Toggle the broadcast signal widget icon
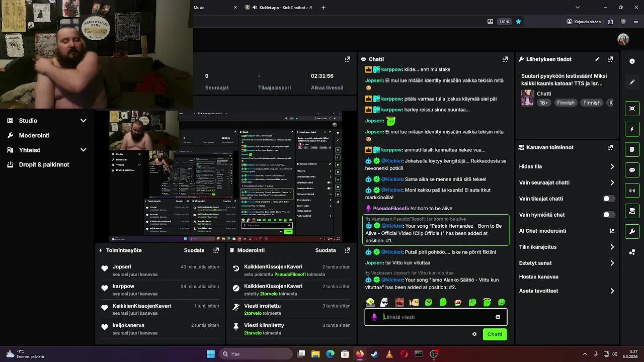 [632, 191]
